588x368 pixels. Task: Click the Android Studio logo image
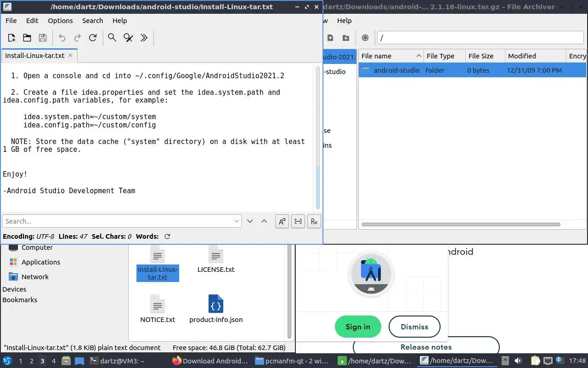coord(371,273)
